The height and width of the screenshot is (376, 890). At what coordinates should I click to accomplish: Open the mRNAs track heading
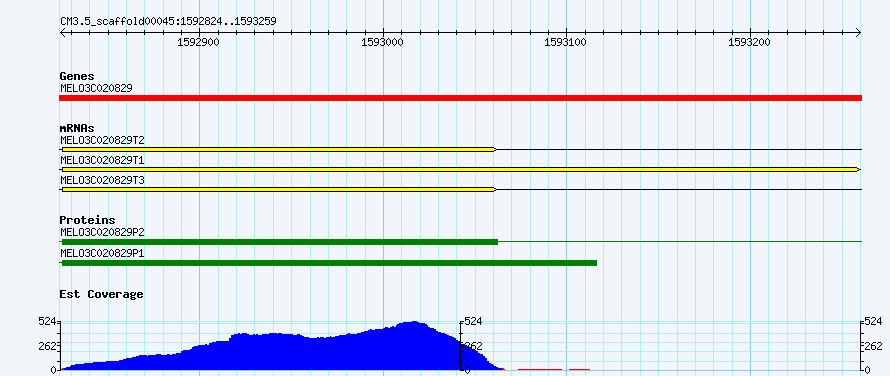click(x=77, y=128)
